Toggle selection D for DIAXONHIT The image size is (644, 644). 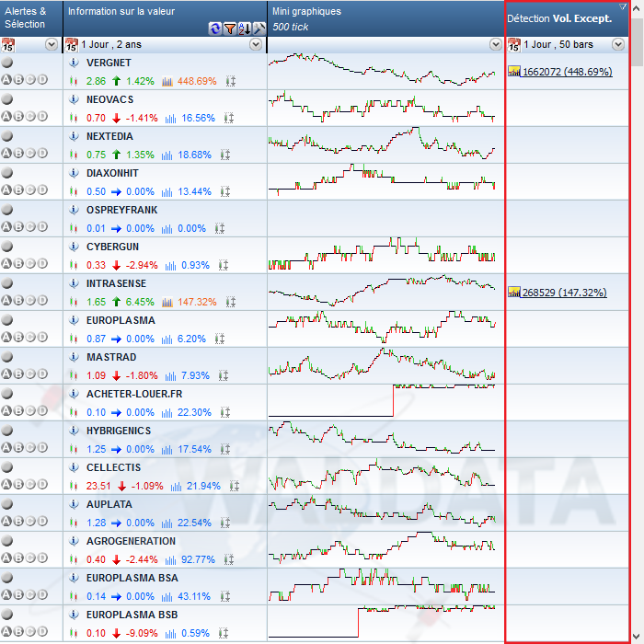click(42, 190)
